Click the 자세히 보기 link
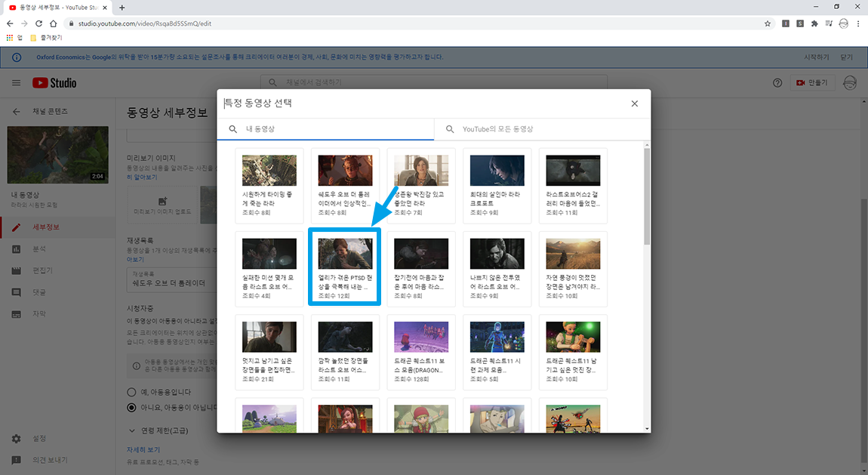This screenshot has width=868, height=475. [143, 449]
